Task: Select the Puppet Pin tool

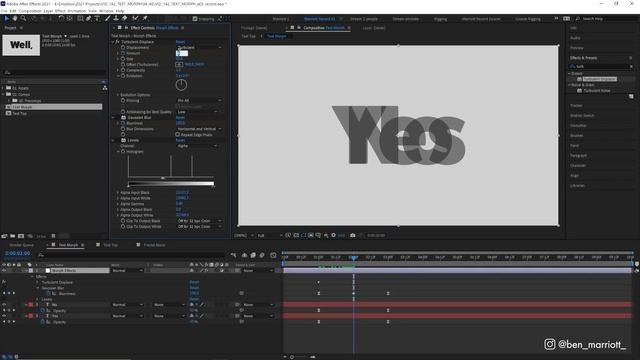Action: point(145,18)
